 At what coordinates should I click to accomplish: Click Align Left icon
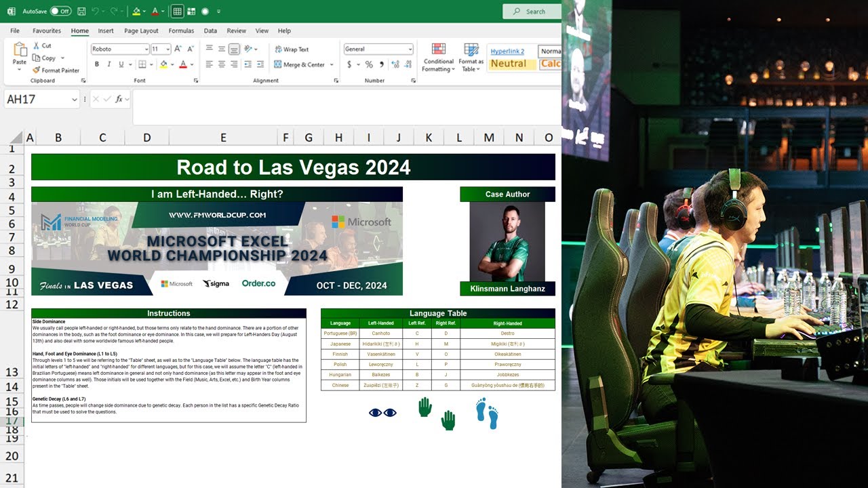(x=210, y=64)
